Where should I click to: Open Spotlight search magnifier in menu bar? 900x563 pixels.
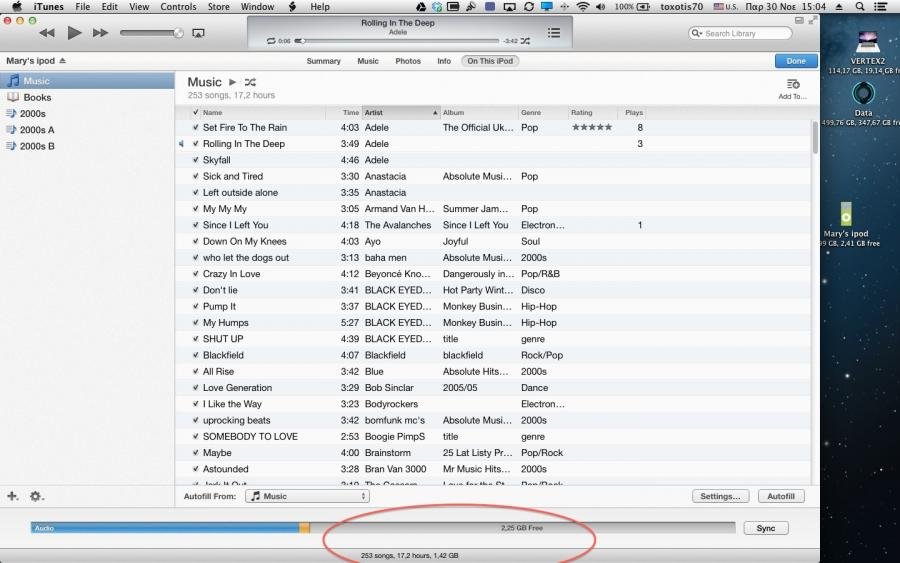(x=859, y=7)
